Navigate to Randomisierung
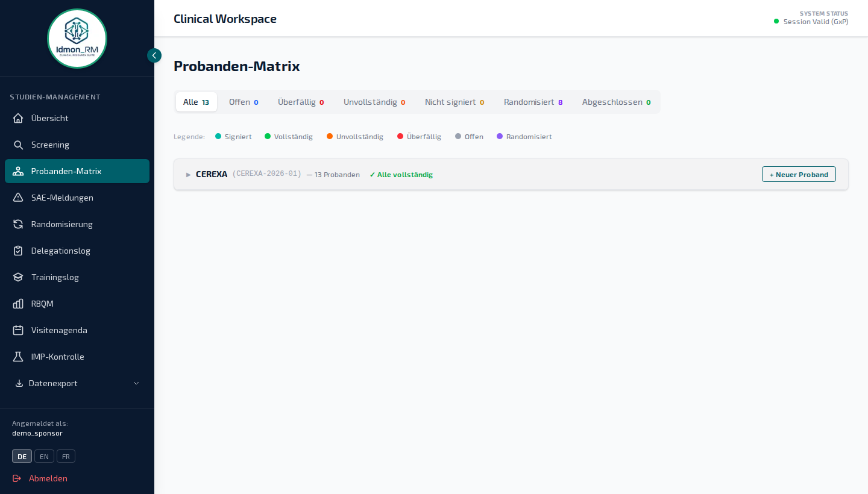Screen dimensions: 868x494 (77, 224)
